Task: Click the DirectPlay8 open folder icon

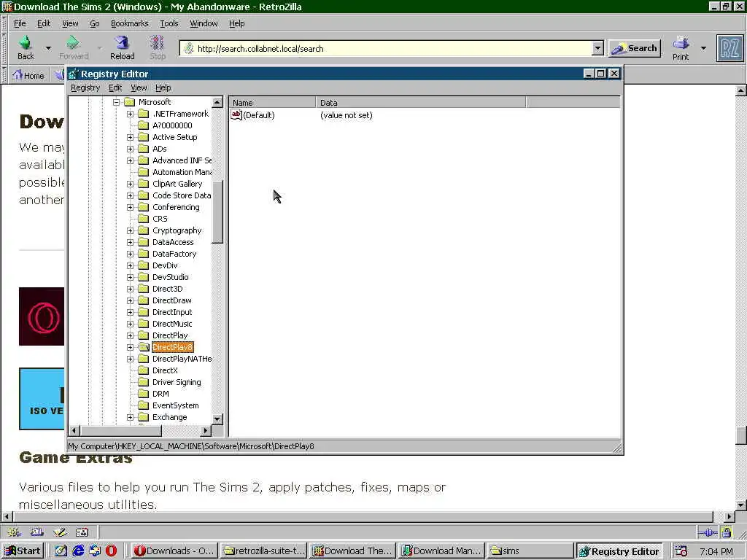Action: (x=144, y=347)
